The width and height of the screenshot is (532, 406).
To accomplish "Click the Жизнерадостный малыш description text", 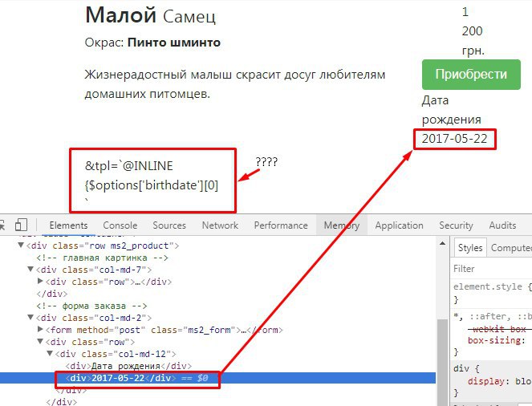I will pyautogui.click(x=235, y=83).
